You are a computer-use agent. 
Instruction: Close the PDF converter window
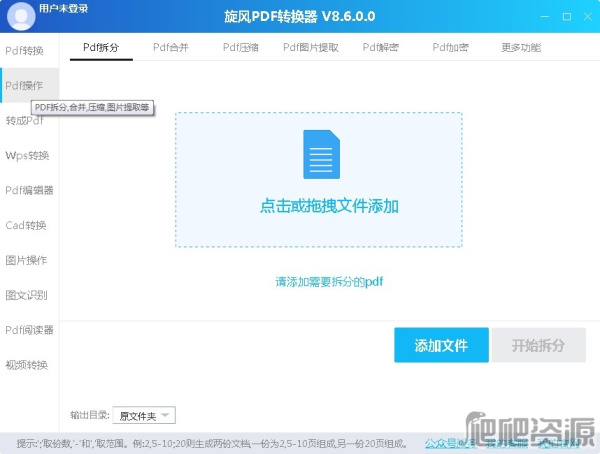click(x=587, y=17)
